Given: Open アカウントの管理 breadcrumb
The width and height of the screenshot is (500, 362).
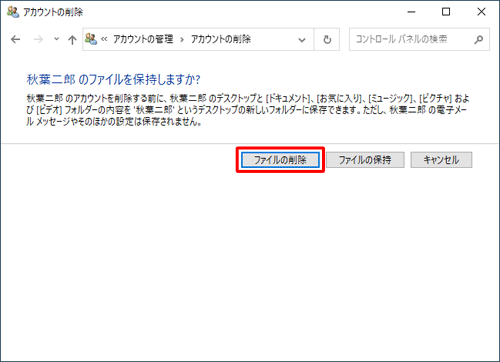Looking at the screenshot, I should tap(143, 39).
